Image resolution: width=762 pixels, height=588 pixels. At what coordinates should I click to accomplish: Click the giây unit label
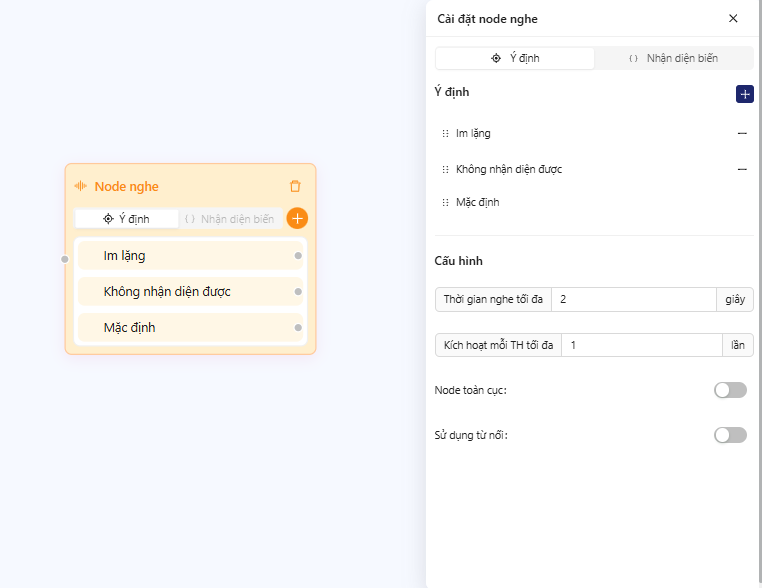[x=735, y=299]
